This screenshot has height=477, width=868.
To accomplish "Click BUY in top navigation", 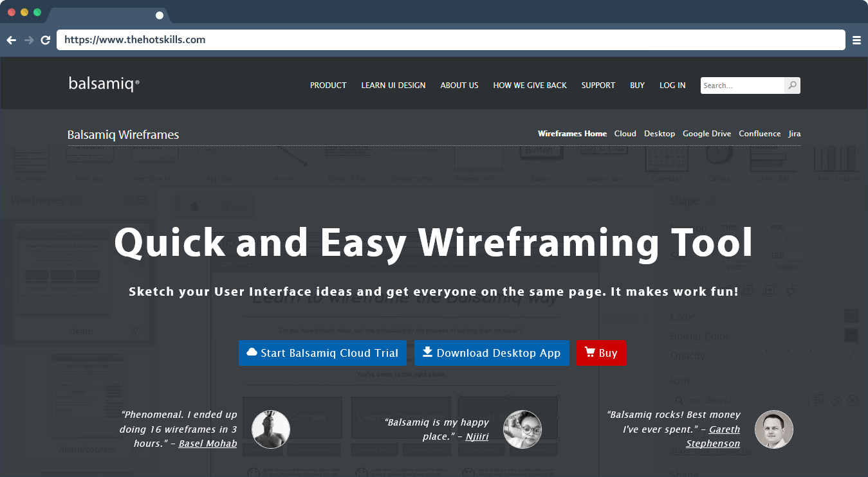I will 638,85.
